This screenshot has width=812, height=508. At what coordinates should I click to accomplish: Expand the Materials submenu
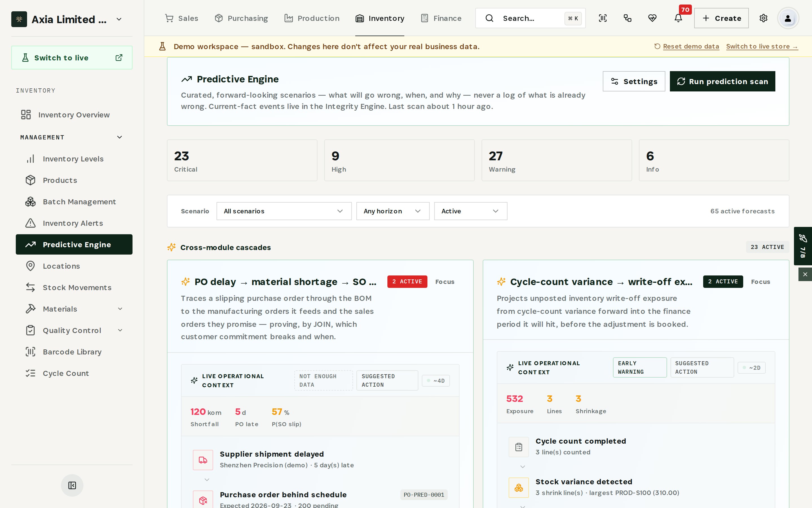point(120,309)
